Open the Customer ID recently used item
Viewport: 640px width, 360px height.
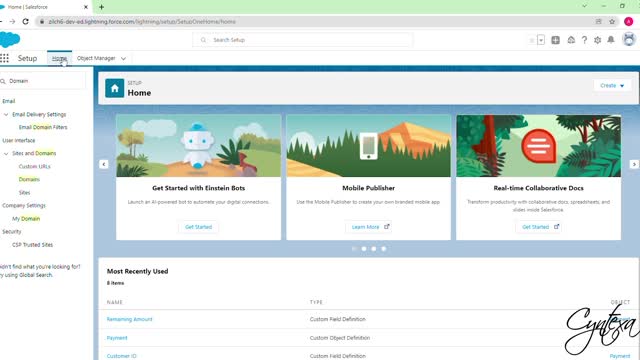tap(122, 356)
